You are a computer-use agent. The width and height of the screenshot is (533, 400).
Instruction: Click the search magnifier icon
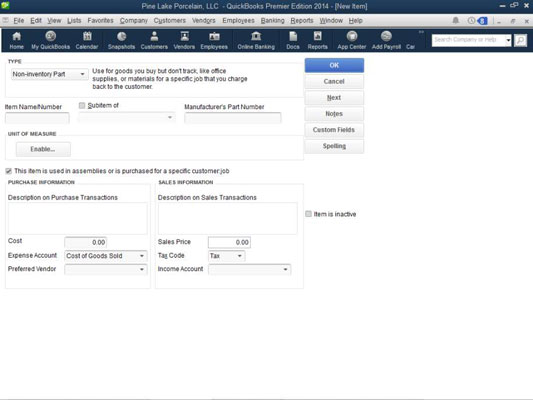520,40
